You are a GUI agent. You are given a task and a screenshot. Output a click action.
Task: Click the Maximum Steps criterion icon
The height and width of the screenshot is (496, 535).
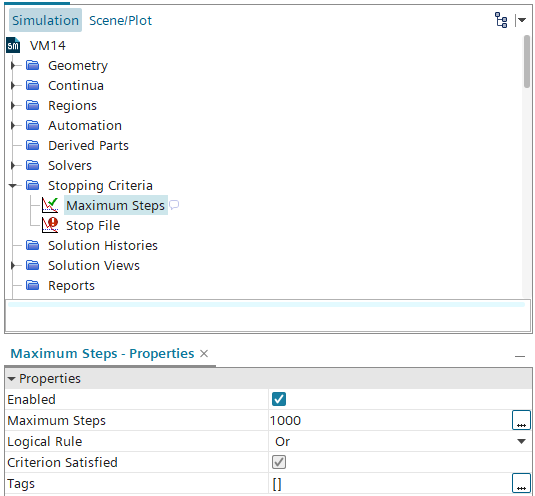coord(50,205)
